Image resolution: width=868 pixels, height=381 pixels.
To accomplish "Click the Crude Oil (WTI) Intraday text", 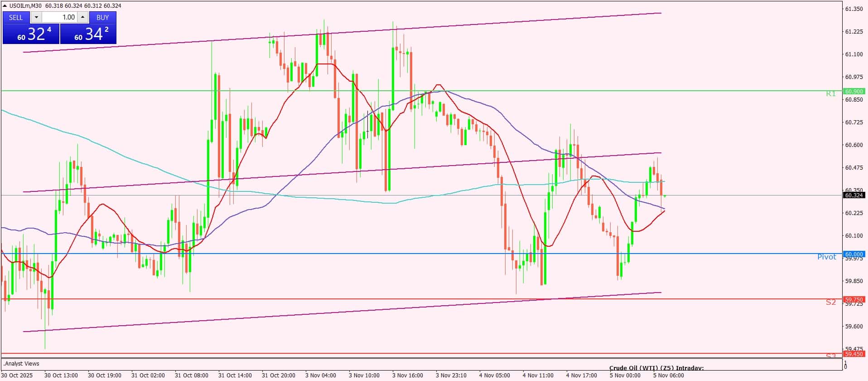I will (x=656, y=368).
